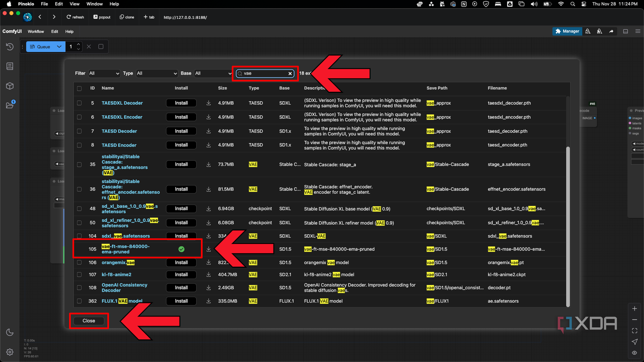The height and width of the screenshot is (362, 644).
Task: Expand the Queue button dropdown arrow
Action: 59,47
